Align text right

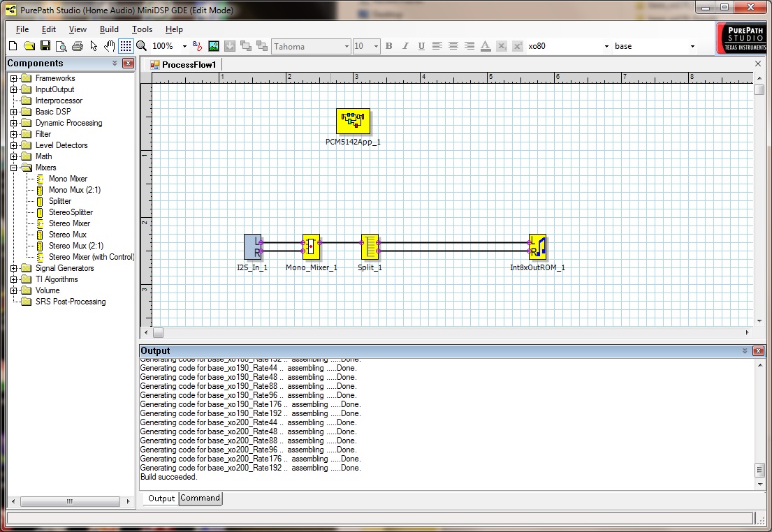[469, 46]
